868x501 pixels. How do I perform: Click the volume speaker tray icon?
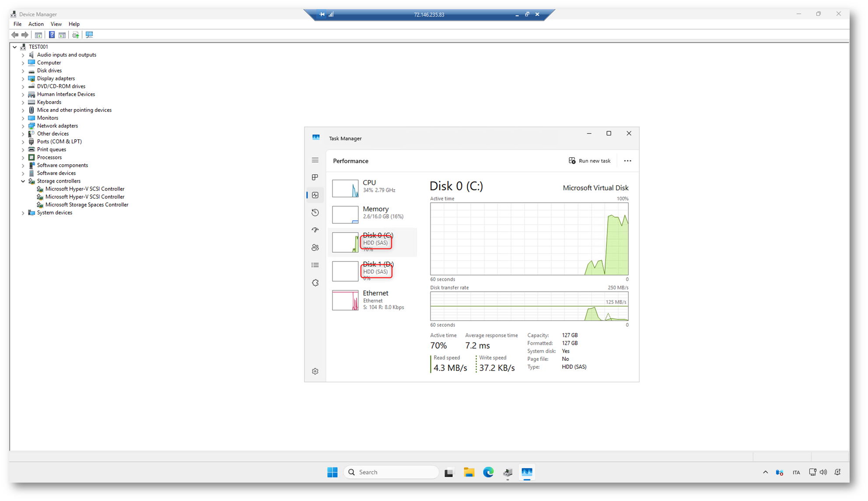pyautogui.click(x=823, y=472)
